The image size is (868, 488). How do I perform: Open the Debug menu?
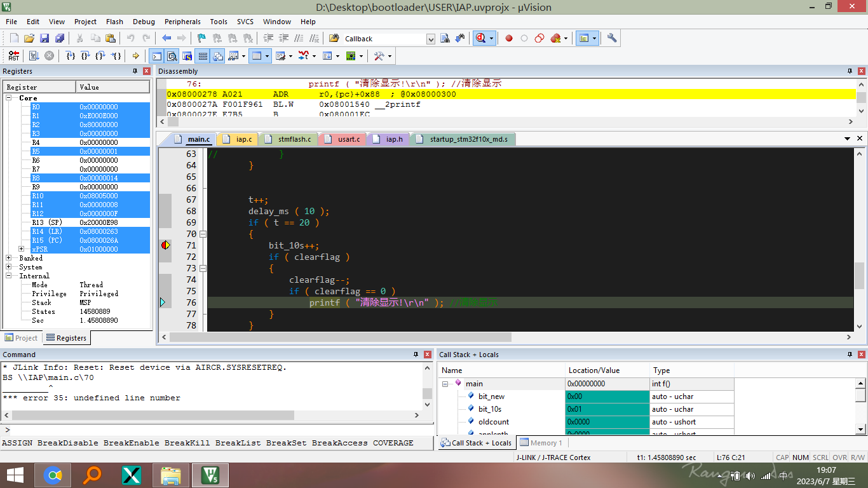tap(144, 22)
